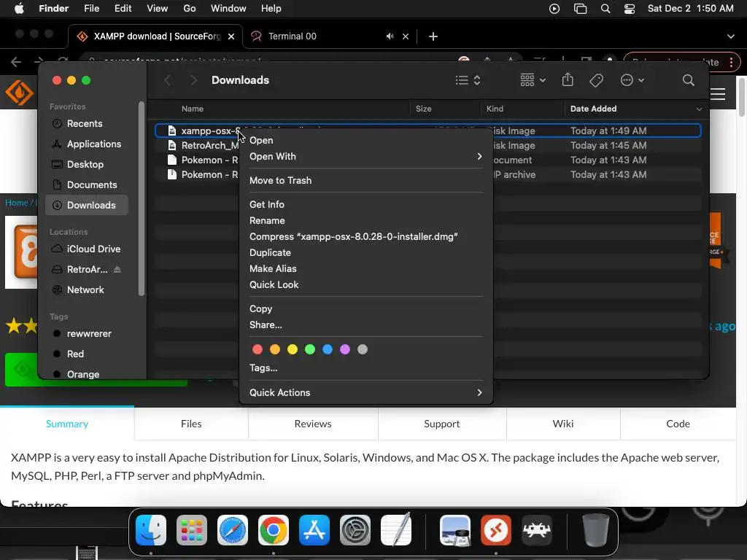This screenshot has height=560, width=747.
Task: Open Spotlight search in menu bar
Action: 605,9
